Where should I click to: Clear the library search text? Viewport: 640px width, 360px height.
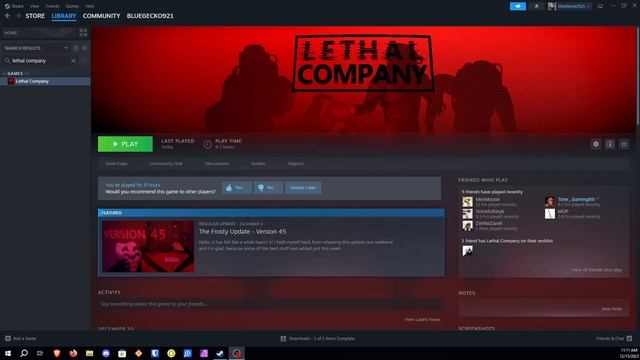click(x=73, y=61)
